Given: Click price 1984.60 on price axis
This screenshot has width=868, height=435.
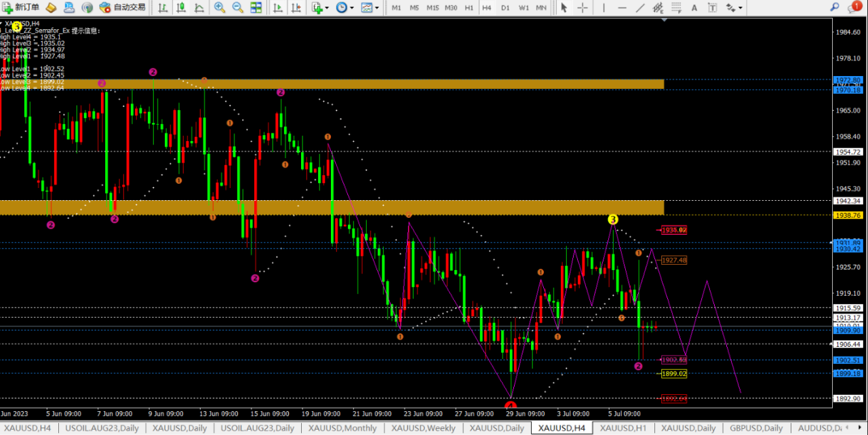Looking at the screenshot, I should coord(848,33).
